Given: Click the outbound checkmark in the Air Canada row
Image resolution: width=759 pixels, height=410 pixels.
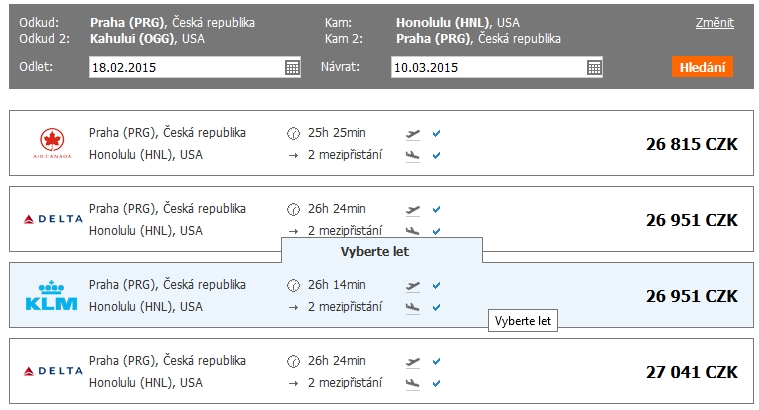Looking at the screenshot, I should pos(436,133).
